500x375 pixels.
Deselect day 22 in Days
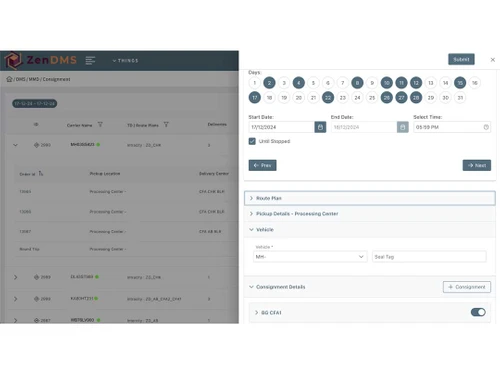[328, 98]
